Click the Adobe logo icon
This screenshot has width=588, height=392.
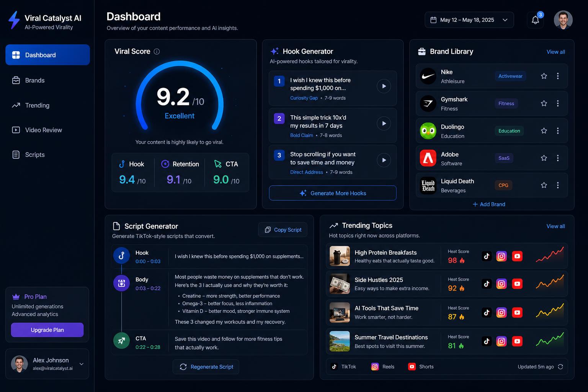click(428, 158)
